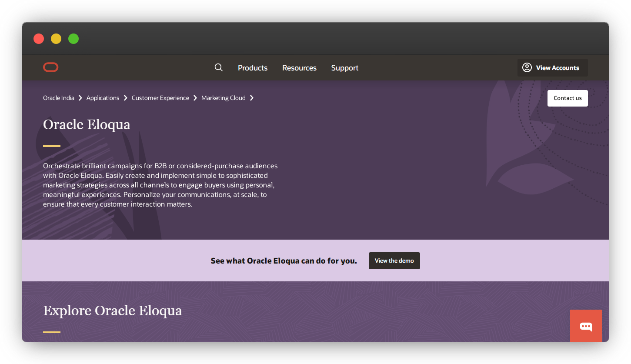Image resolution: width=631 pixels, height=364 pixels.
Task: Close the window with red button
Action: 39,39
